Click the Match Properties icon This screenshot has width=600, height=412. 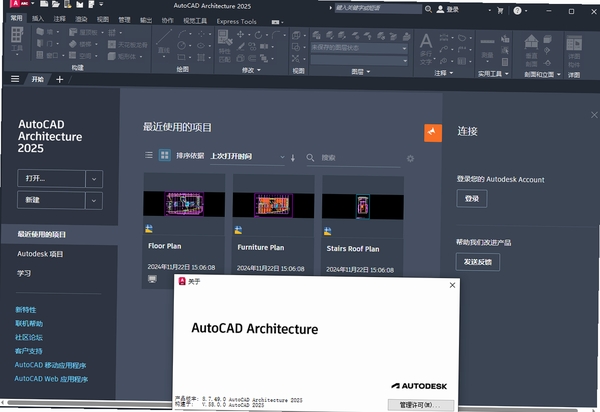coord(225,39)
